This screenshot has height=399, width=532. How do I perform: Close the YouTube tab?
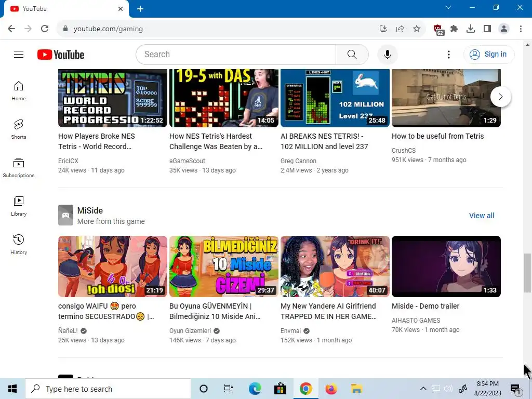121,9
